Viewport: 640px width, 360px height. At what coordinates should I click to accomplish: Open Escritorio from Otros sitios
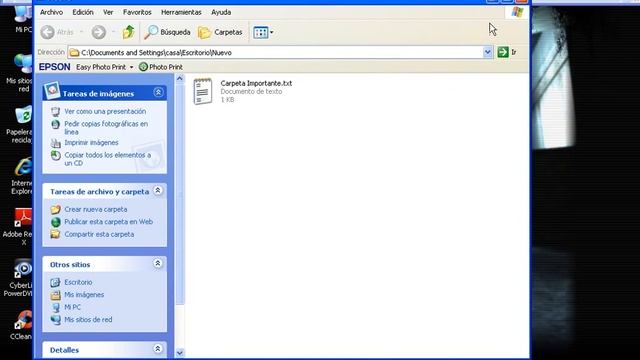coord(78,282)
